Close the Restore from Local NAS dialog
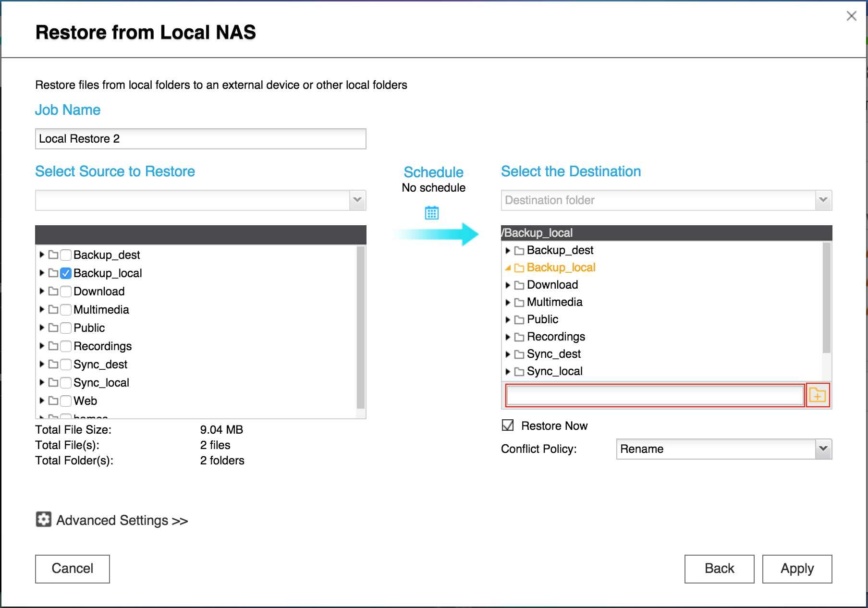Image resolution: width=868 pixels, height=608 pixels. pyautogui.click(x=852, y=16)
